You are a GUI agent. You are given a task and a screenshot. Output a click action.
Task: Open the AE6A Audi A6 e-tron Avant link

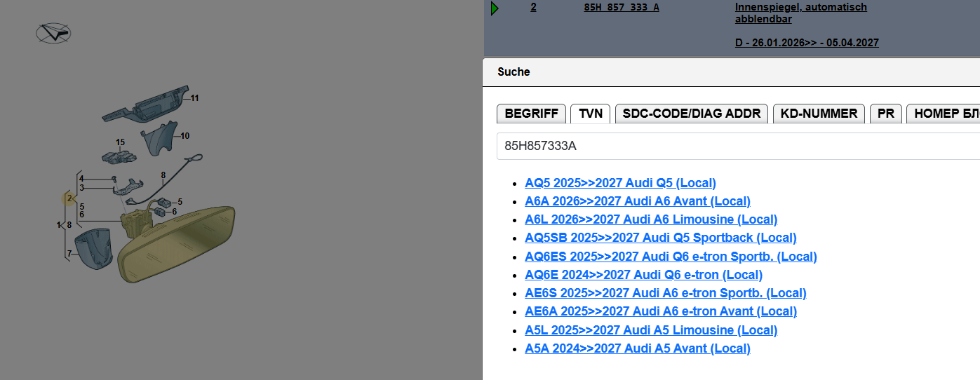(660, 311)
